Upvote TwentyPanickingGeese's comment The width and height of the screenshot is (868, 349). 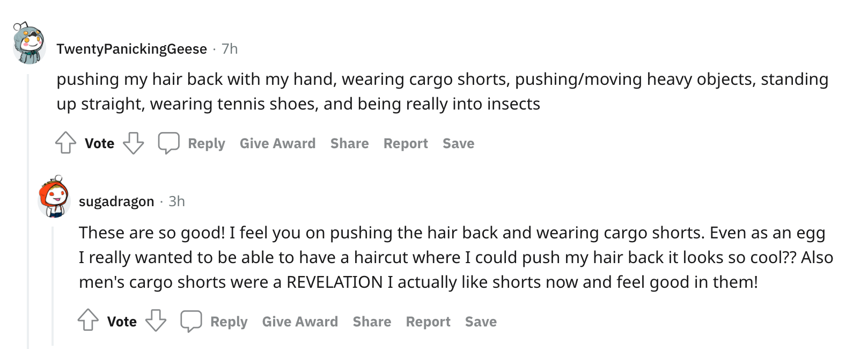click(x=66, y=143)
